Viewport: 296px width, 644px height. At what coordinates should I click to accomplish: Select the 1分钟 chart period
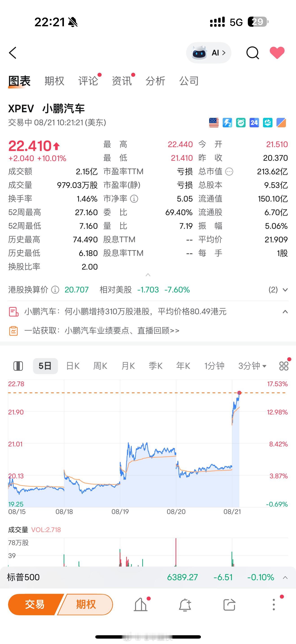[214, 366]
